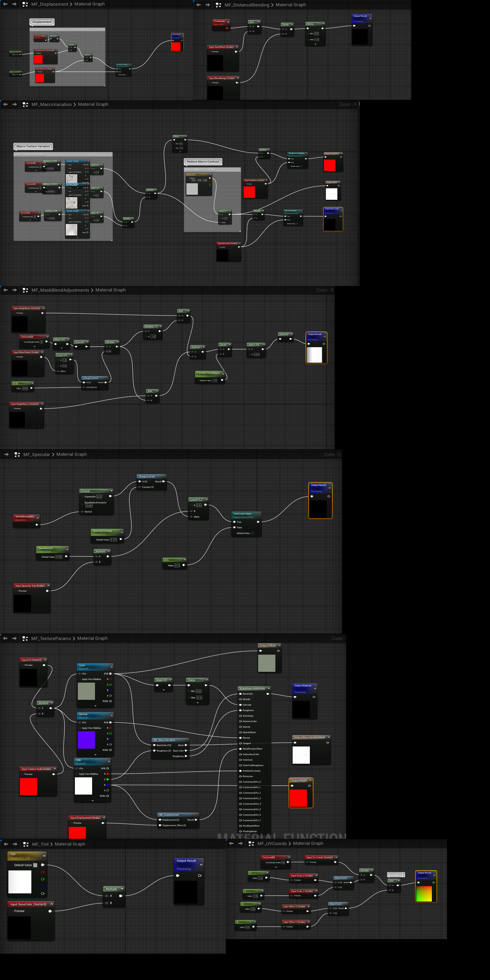Image resolution: width=490 pixels, height=980 pixels.
Task: Click the 0.25 value field on the Add node
Action: [256, 355]
